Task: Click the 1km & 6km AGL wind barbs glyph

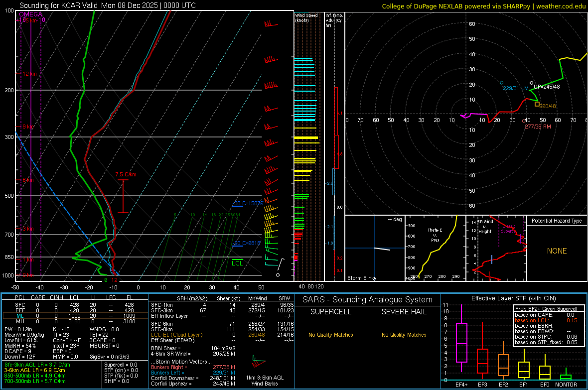Action: point(258,362)
